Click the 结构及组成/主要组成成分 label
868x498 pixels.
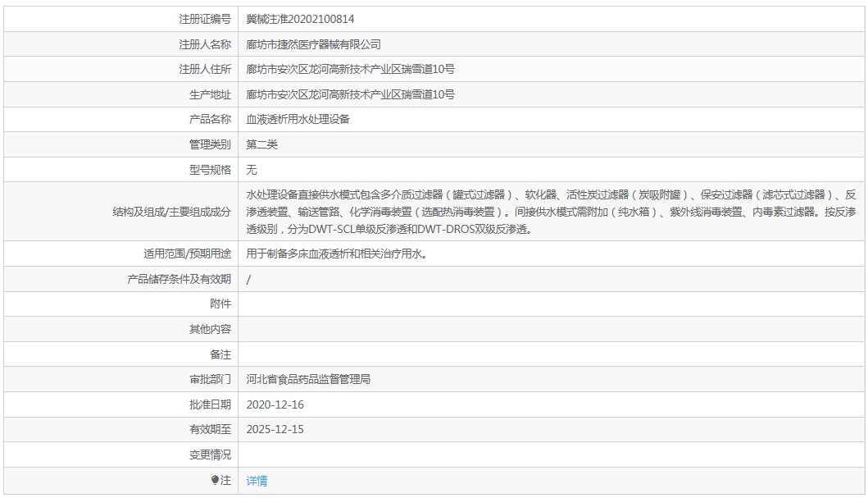pos(171,212)
